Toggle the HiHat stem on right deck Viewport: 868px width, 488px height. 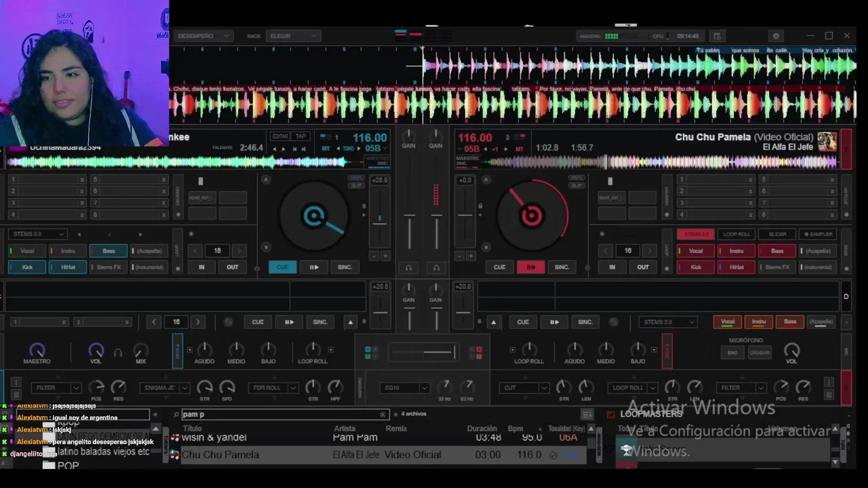coord(736,267)
